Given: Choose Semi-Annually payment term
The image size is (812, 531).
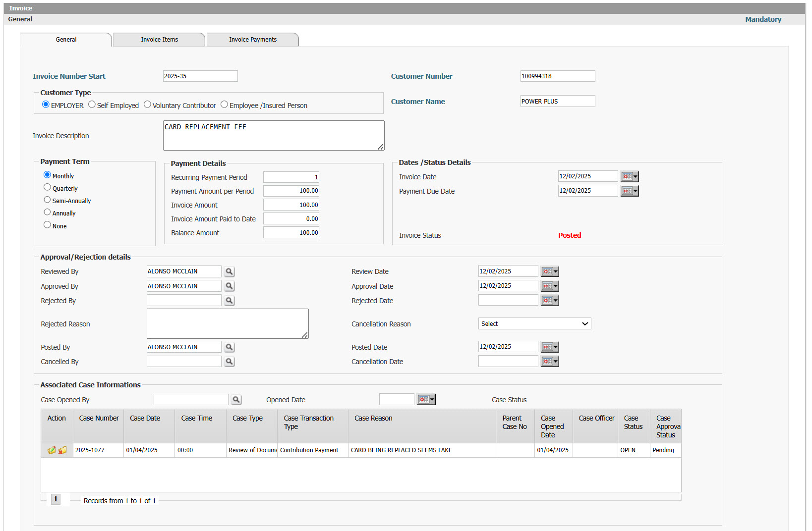Looking at the screenshot, I should click(47, 200).
